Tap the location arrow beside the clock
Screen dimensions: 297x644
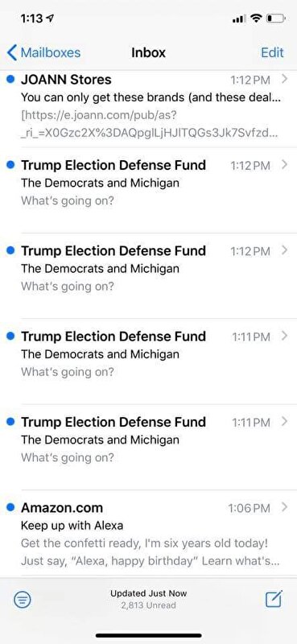51,19
